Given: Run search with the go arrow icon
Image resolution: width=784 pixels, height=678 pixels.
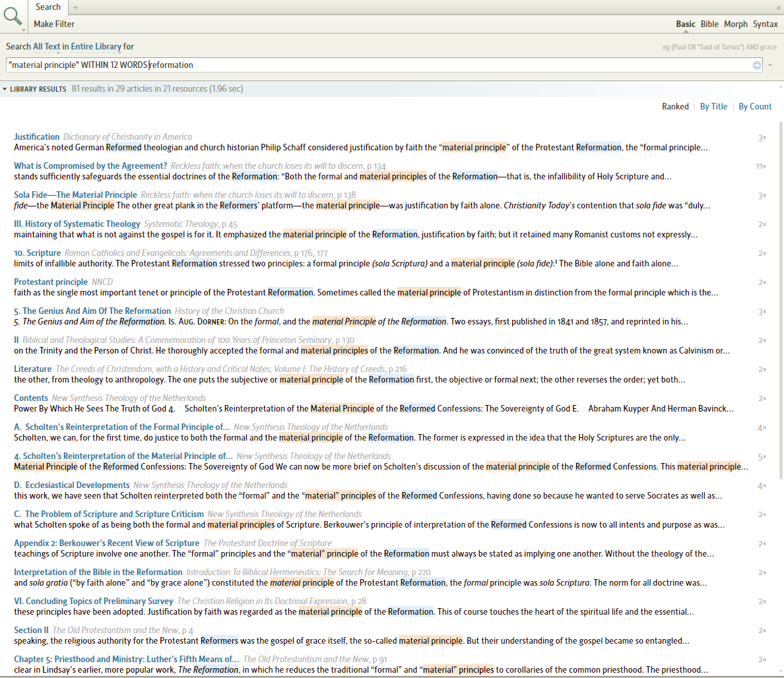Looking at the screenshot, I should [x=756, y=65].
